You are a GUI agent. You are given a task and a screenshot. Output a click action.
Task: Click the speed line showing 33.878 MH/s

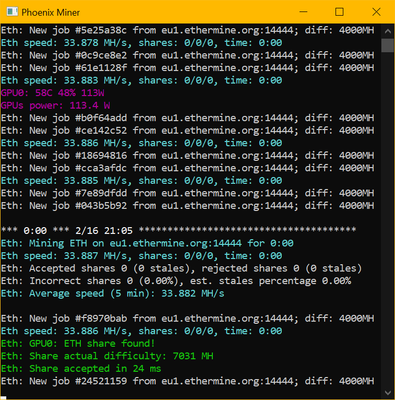(142, 43)
